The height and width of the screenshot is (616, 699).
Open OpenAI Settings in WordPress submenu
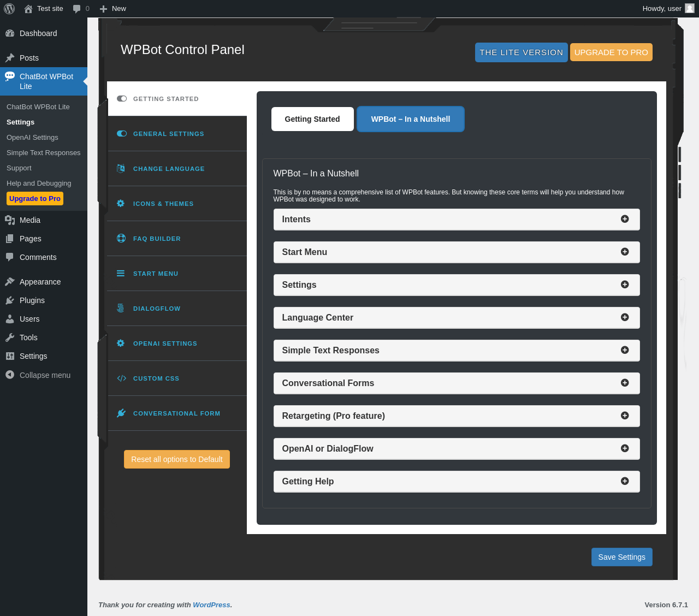[32, 138]
